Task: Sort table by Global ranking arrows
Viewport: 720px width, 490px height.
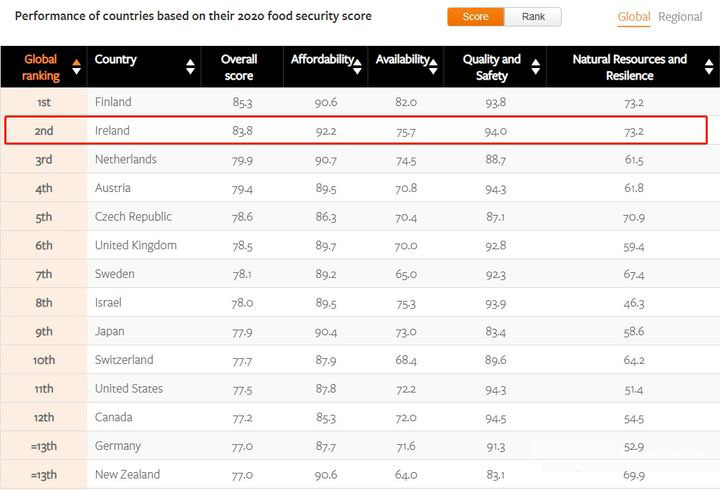Action: coord(76,68)
